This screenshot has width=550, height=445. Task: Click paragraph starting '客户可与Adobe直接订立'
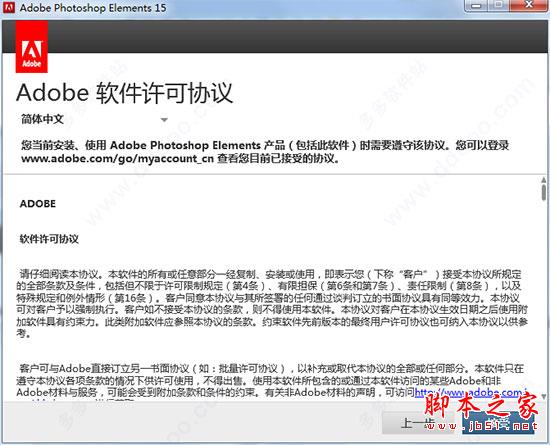pyautogui.click(x=272, y=382)
